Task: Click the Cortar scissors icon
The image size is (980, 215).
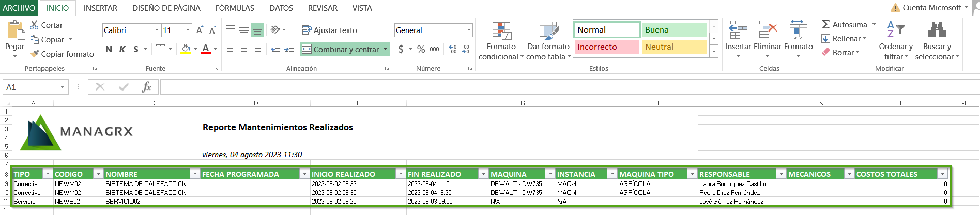Action: (x=34, y=25)
